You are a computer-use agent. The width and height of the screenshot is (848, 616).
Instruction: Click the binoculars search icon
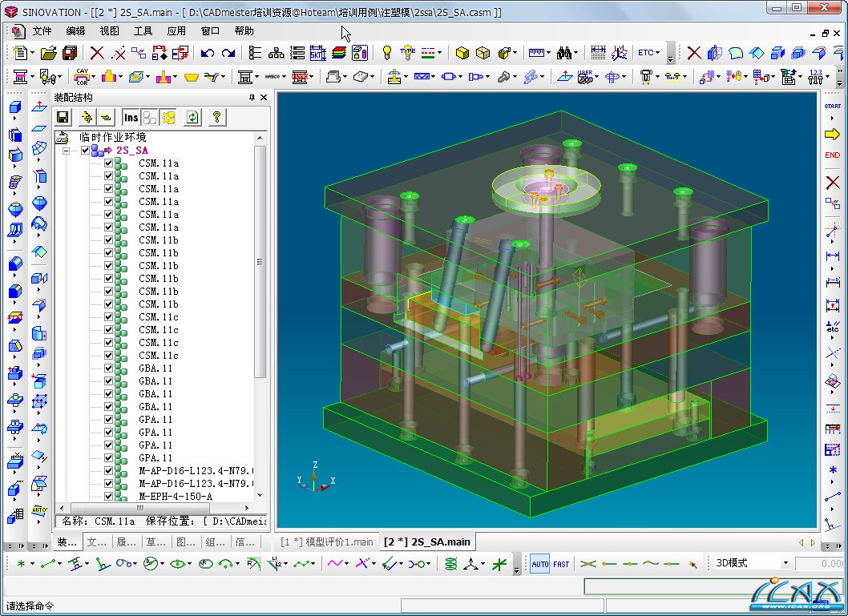[x=564, y=53]
